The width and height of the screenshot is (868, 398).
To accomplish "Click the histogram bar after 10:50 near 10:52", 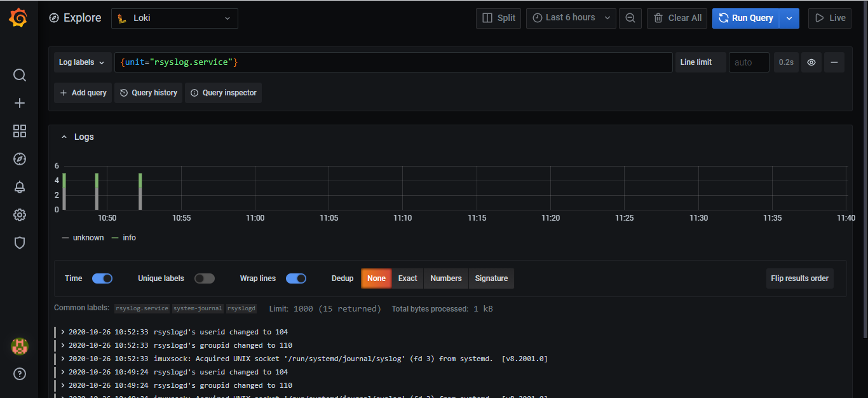I will (140, 191).
